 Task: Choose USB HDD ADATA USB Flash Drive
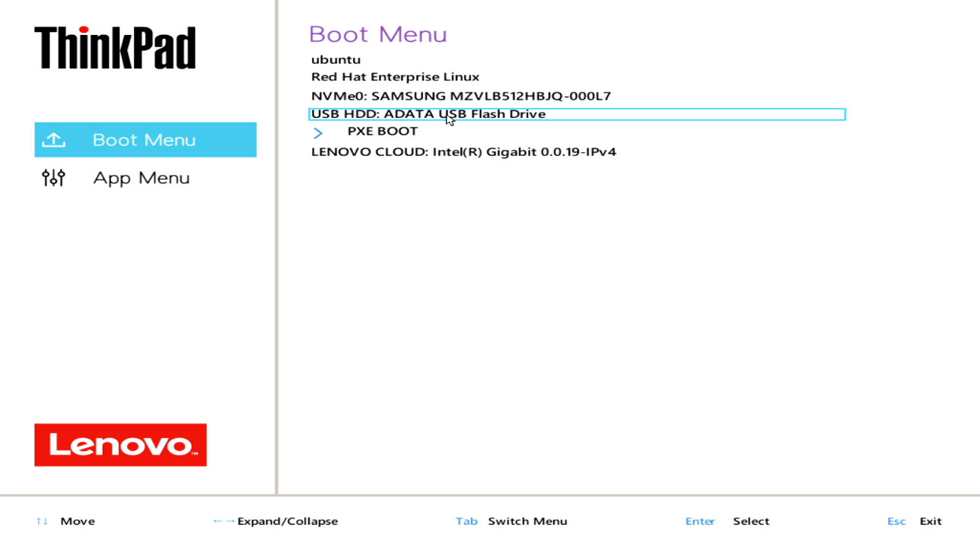click(x=577, y=114)
